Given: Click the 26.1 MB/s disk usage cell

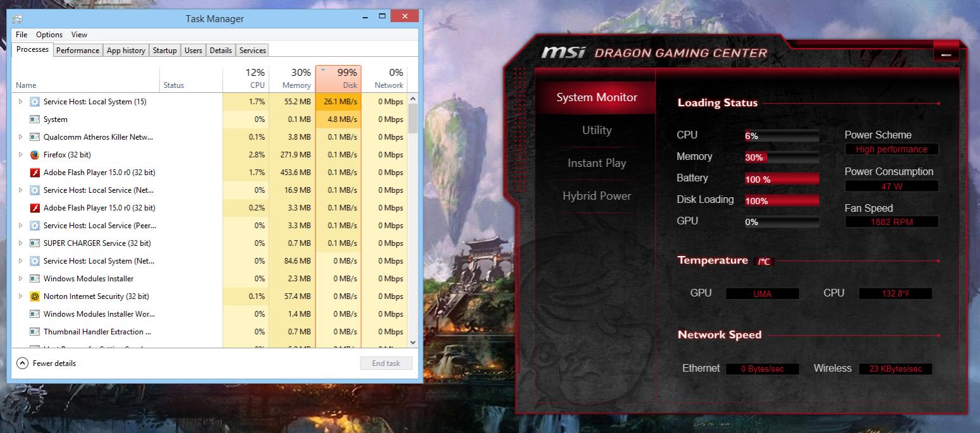Looking at the screenshot, I should click(x=338, y=102).
